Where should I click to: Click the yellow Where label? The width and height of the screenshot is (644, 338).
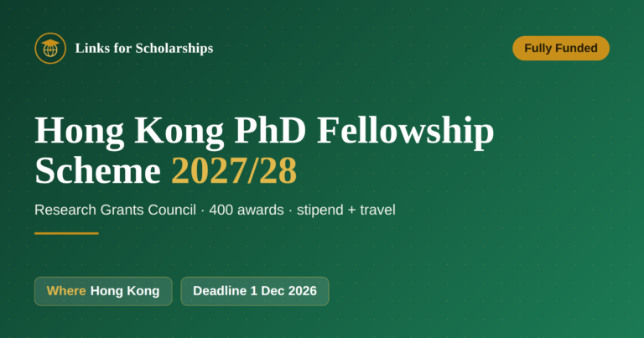(x=66, y=291)
